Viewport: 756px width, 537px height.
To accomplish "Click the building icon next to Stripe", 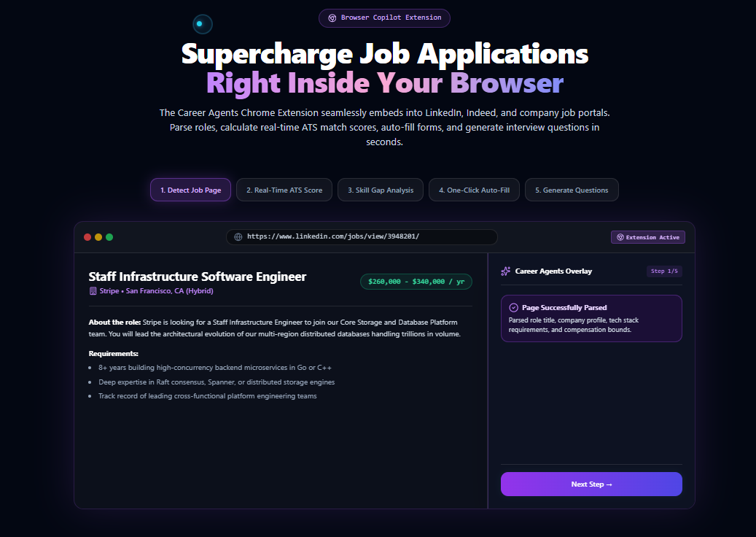I will coord(93,291).
